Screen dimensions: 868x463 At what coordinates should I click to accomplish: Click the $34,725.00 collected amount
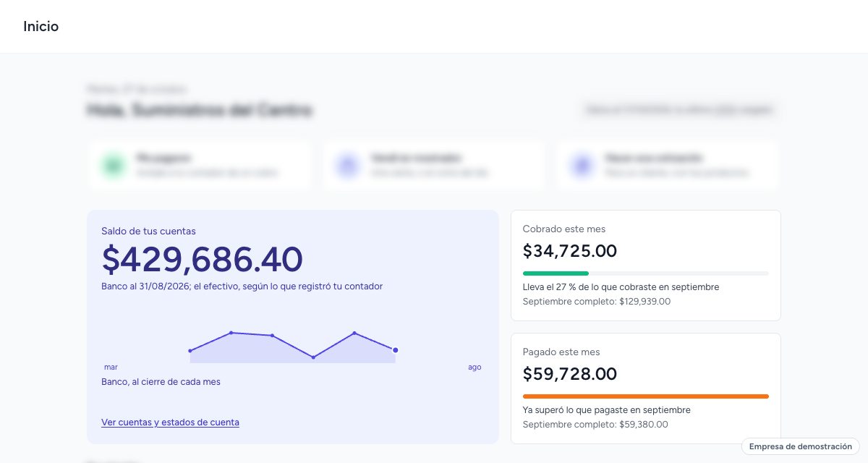[570, 251]
